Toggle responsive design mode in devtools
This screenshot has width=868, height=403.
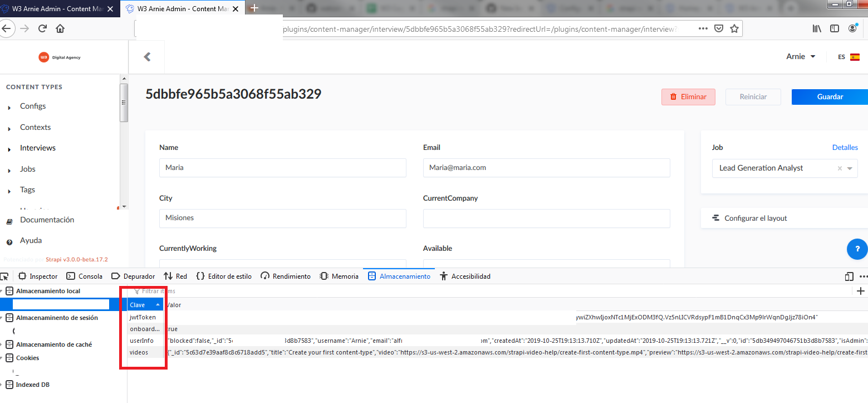point(849,276)
